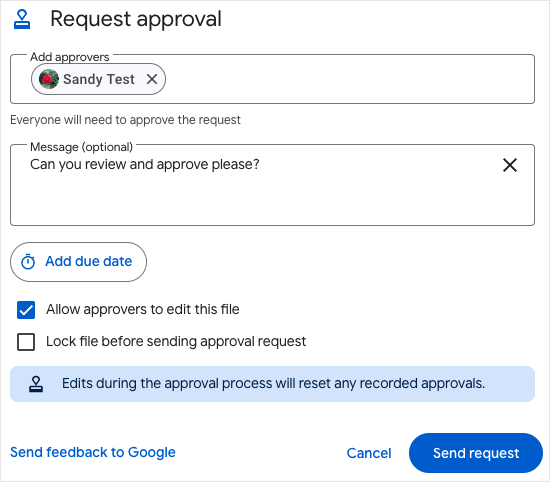Click the 'Lock file before sending approval request' label
Screen dimensions: 550x482
click(x=176, y=341)
